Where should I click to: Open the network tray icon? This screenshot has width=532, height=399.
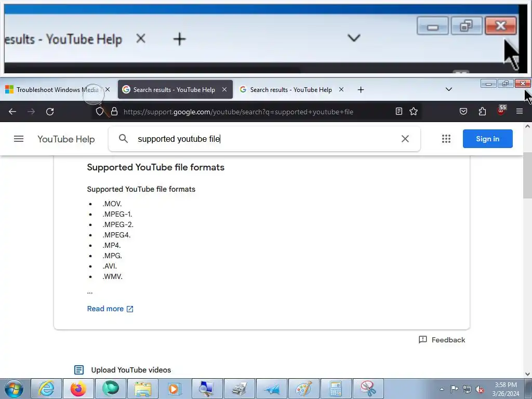tap(467, 389)
